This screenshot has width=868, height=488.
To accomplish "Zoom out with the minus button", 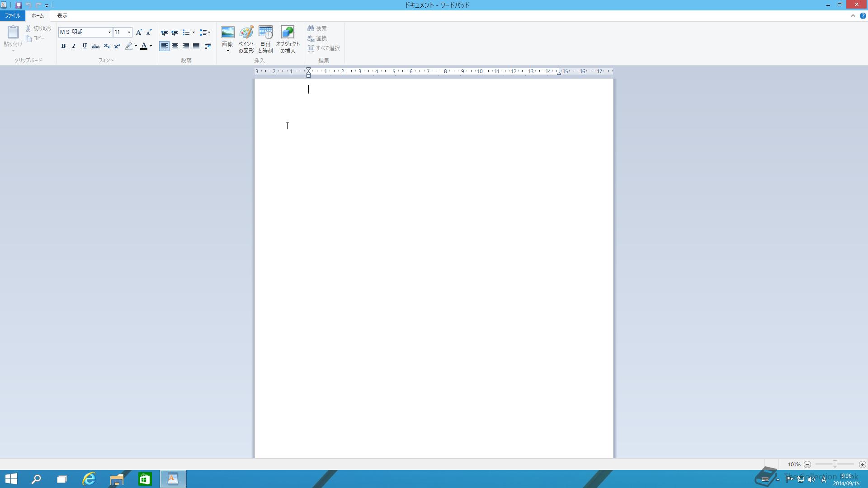I will [x=807, y=465].
